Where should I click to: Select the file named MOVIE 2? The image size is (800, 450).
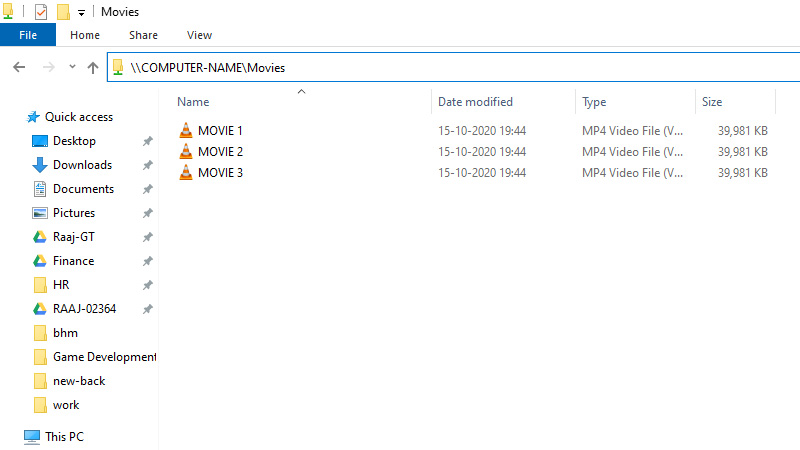220,152
